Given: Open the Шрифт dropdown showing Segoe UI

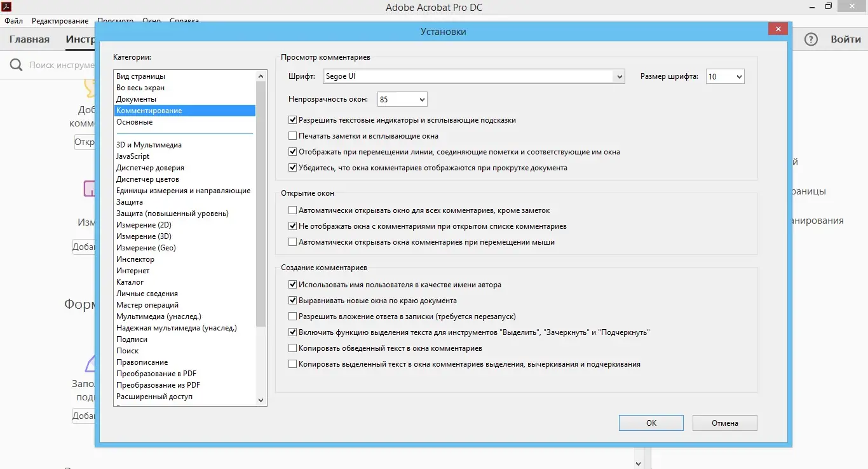Looking at the screenshot, I should coord(474,77).
